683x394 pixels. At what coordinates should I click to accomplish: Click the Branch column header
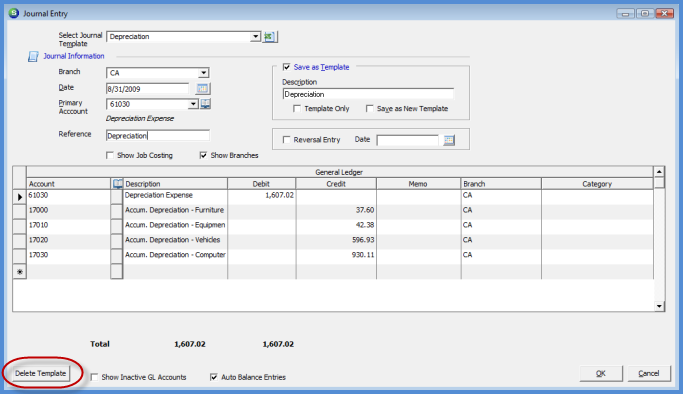pos(501,184)
